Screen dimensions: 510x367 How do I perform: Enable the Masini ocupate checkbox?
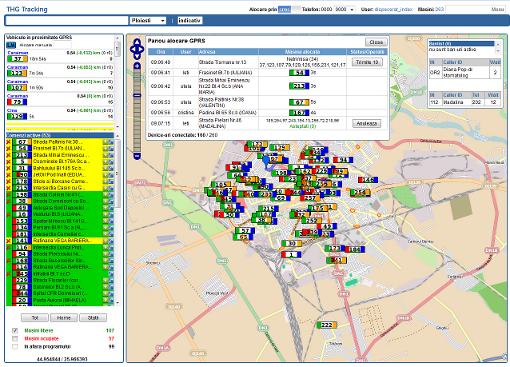click(15, 338)
